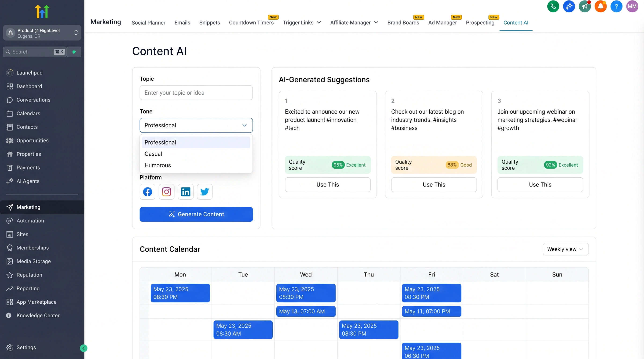Screen dimensions: 644x359
Task: Switch to Brand Boards tab
Action: (403, 22)
